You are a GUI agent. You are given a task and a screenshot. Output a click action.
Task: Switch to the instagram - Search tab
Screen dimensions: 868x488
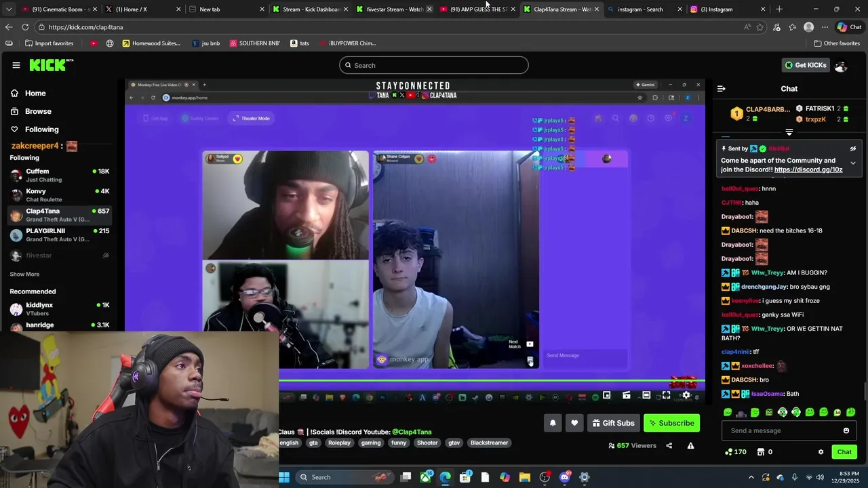pyautogui.click(x=644, y=9)
